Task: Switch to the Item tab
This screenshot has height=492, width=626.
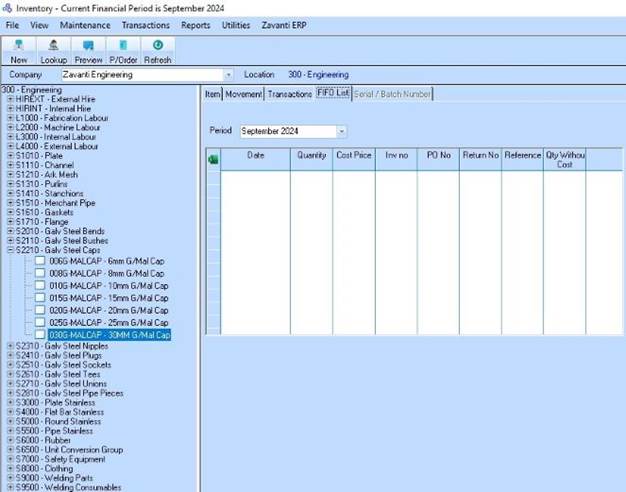Action: click(212, 94)
